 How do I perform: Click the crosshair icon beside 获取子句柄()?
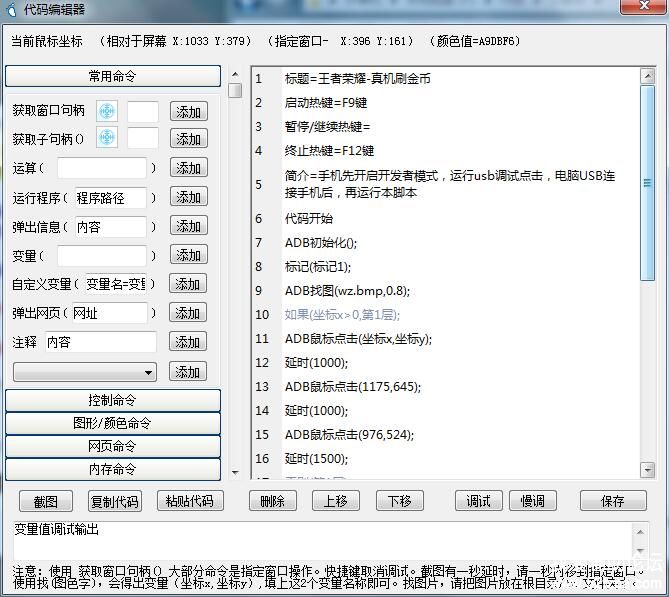pos(106,138)
